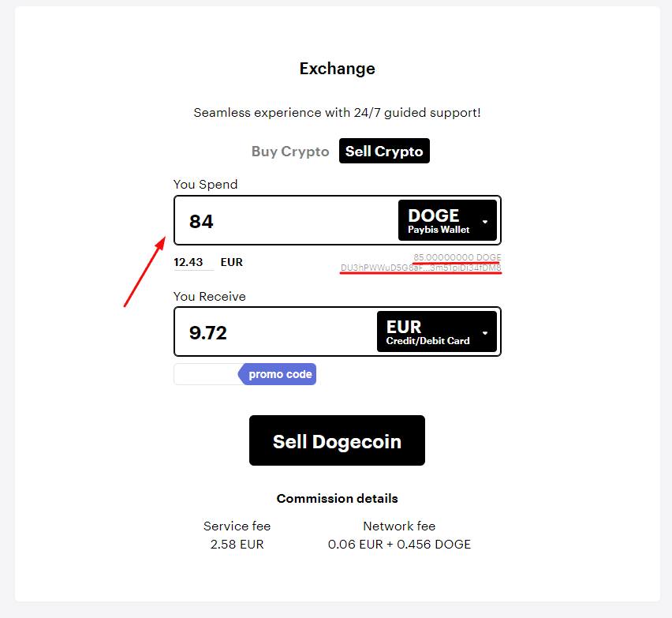This screenshot has height=618, width=672.
Task: Switch to the Buy Crypto tab
Action: click(290, 152)
